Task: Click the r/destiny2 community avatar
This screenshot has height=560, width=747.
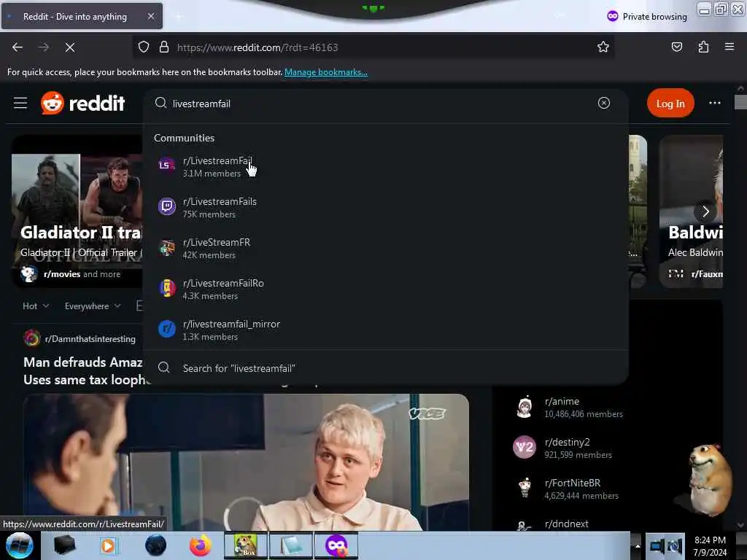Action: [x=525, y=447]
